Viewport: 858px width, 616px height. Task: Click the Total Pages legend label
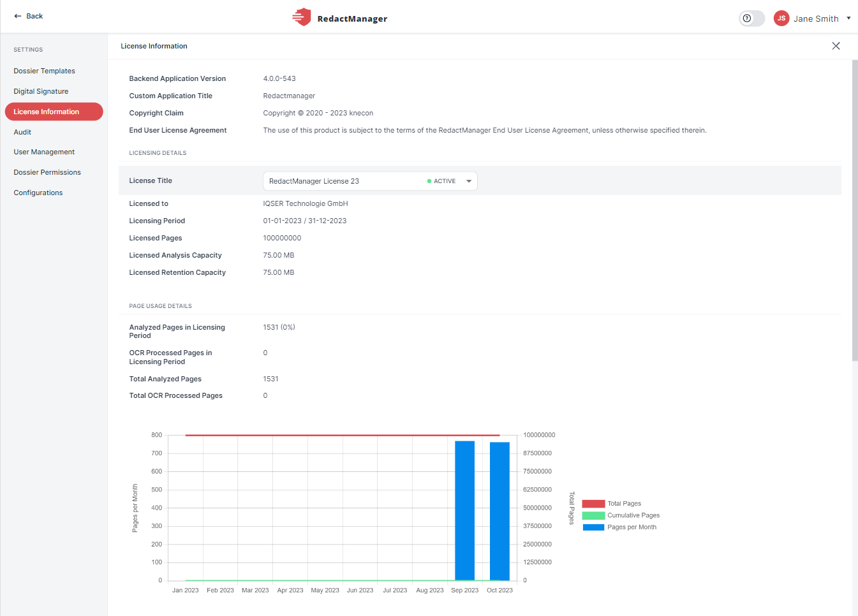coord(624,504)
